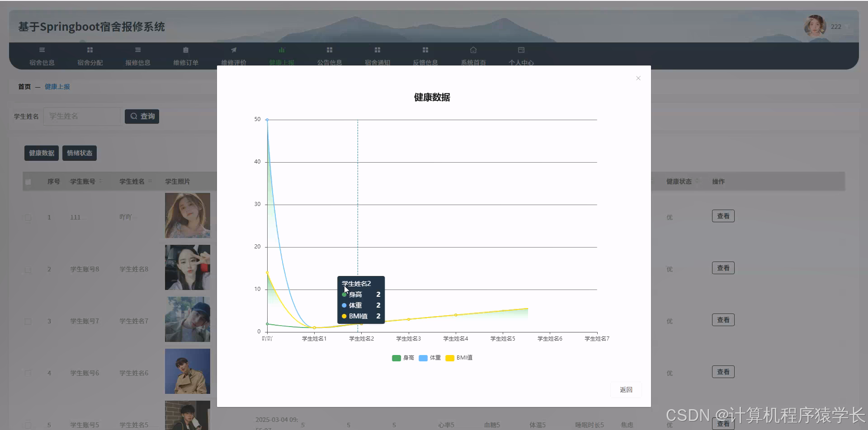Open the 系统首页 menu item
868x430 pixels.
click(x=473, y=56)
